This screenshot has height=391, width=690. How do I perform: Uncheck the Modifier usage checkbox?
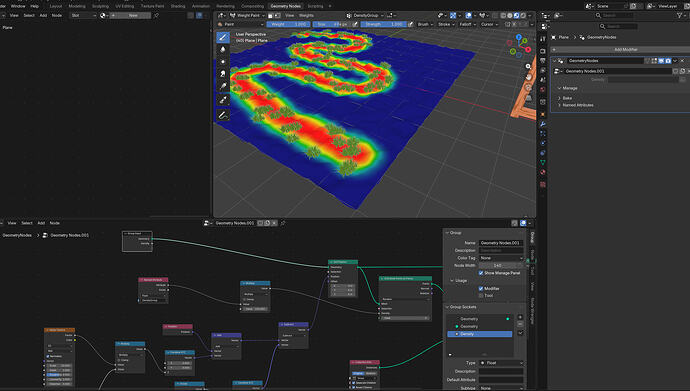481,289
